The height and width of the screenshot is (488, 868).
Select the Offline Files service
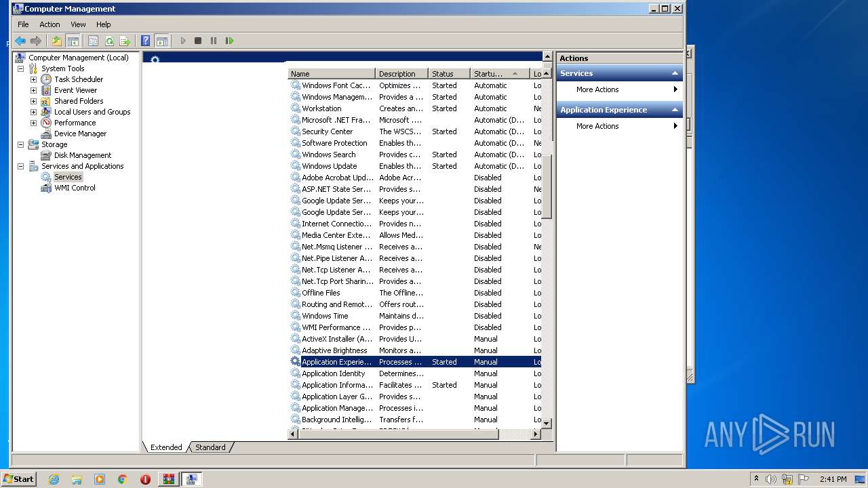(415, 293)
